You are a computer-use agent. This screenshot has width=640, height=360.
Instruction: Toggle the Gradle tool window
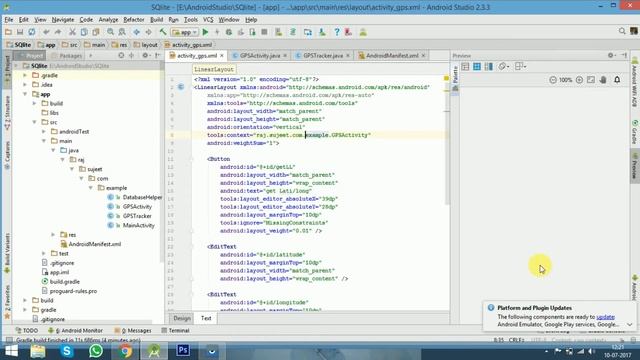(x=635, y=132)
